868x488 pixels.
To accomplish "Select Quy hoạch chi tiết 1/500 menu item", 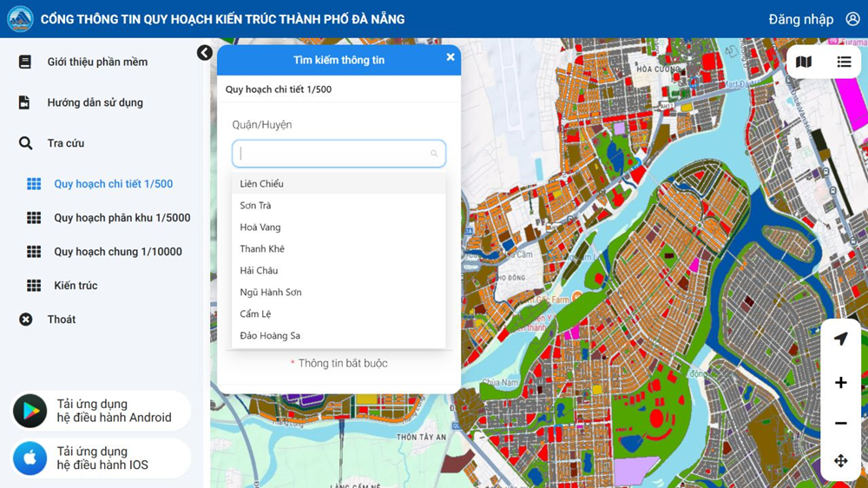I will [x=114, y=184].
